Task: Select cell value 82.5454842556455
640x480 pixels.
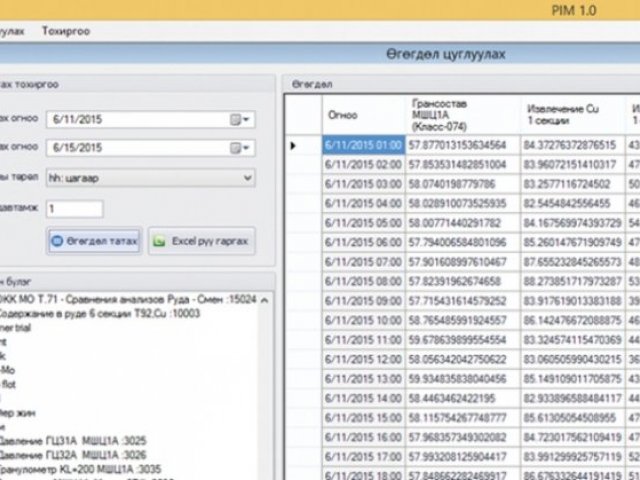Action: click(x=573, y=204)
